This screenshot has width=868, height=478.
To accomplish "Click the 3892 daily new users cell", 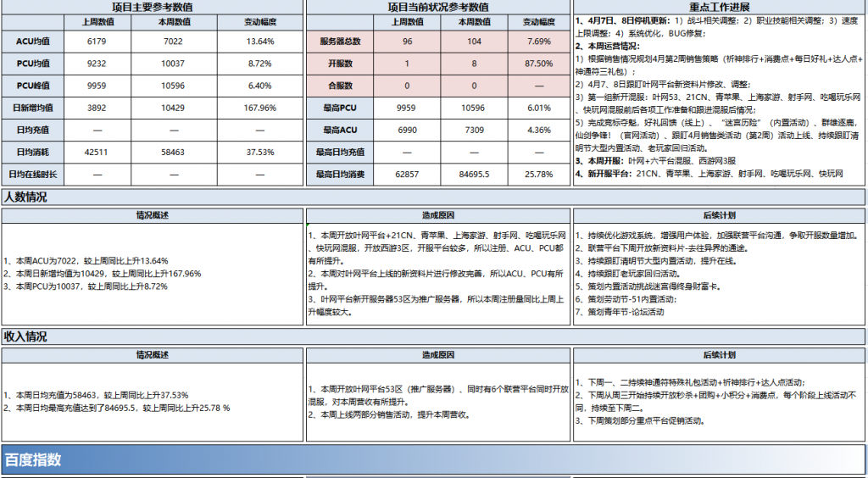I will click(97, 108).
